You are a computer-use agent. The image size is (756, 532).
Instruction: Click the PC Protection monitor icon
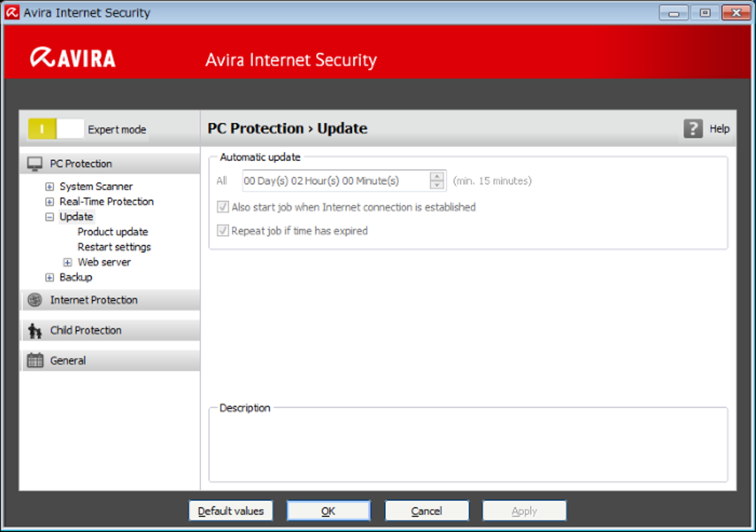point(35,164)
